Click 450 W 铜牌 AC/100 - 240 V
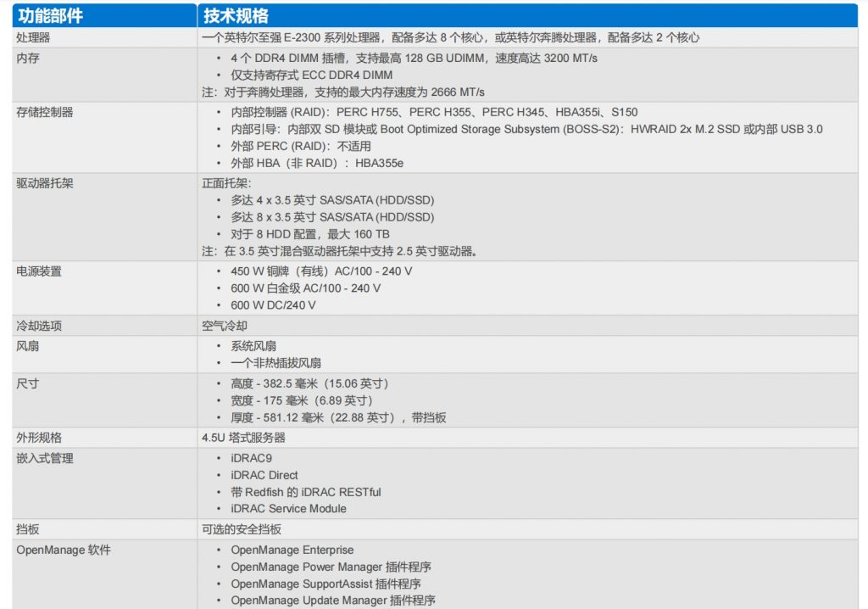This screenshot has width=868, height=609. point(321,271)
